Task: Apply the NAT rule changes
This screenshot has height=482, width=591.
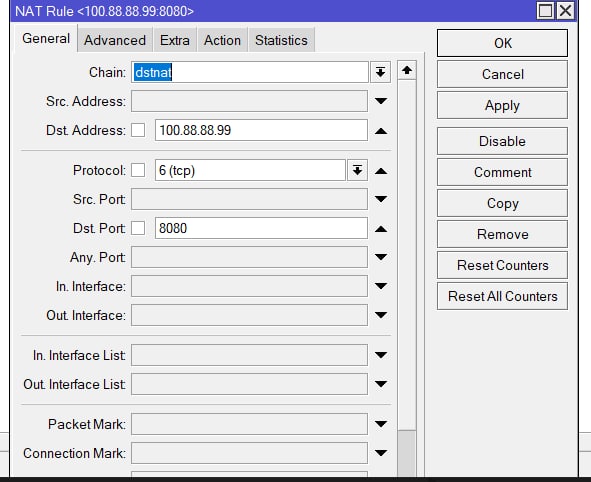Action: 502,105
